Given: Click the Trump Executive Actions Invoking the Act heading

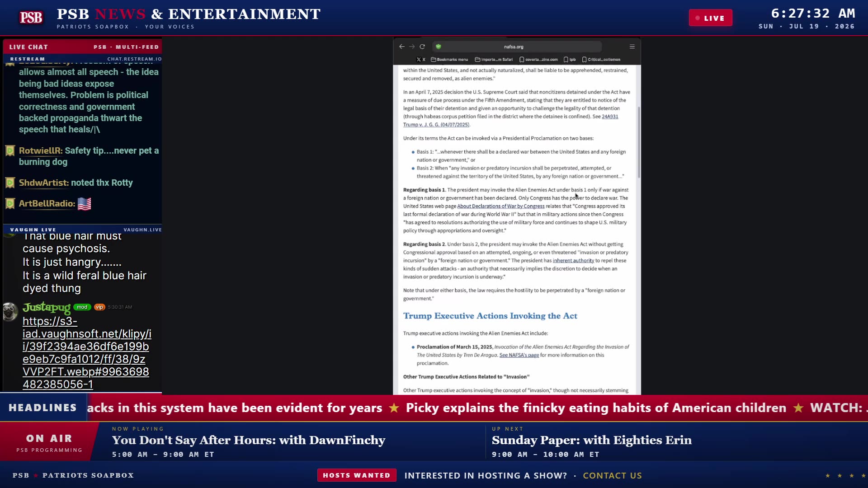Looking at the screenshot, I should [490, 316].
